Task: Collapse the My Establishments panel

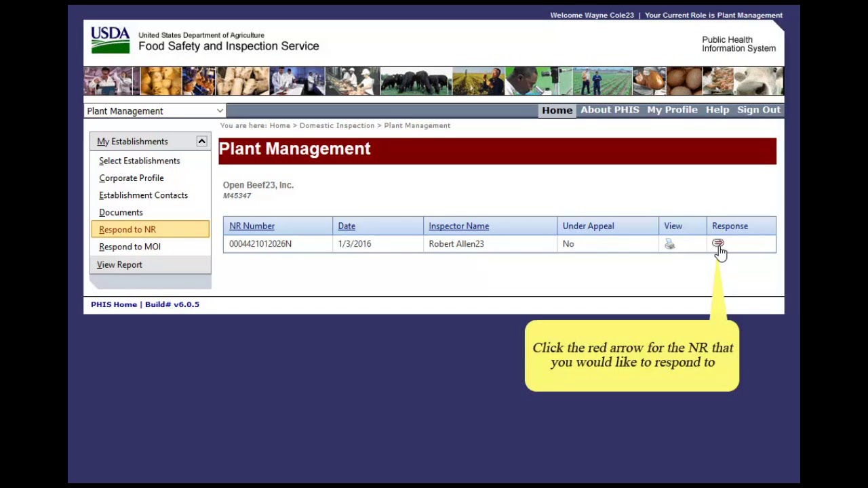Action: [x=201, y=141]
